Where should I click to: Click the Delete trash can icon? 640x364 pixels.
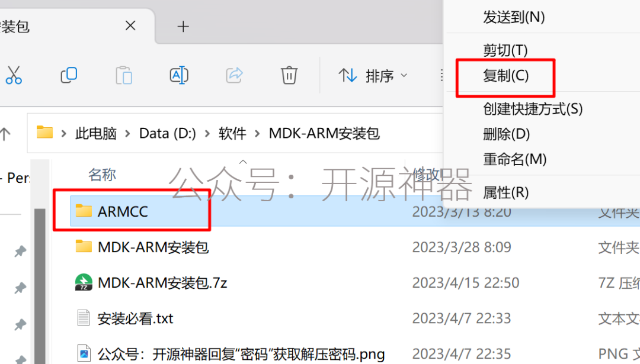coord(289,75)
